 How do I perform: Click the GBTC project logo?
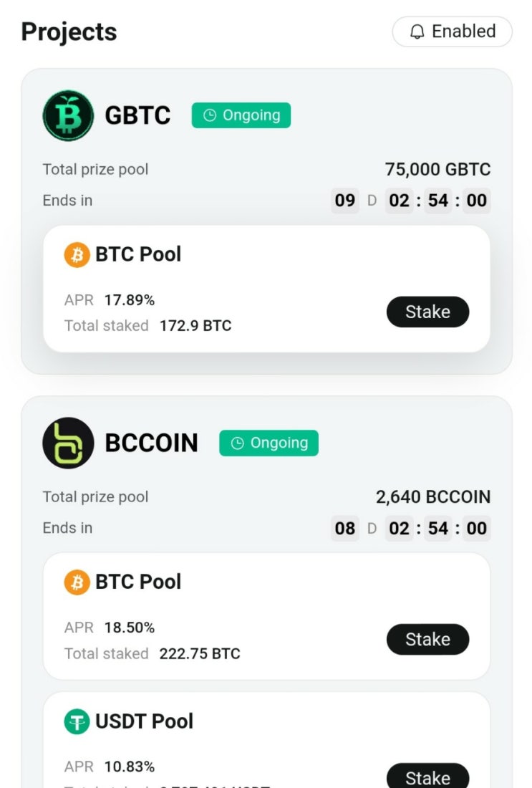pyautogui.click(x=68, y=115)
